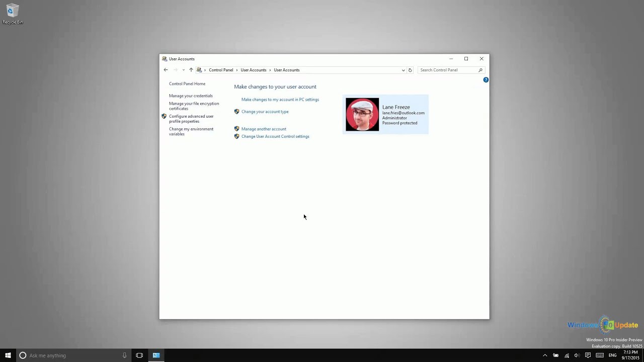Open the taskbar clock and date
Screen dimensions: 644x362
click(630, 355)
